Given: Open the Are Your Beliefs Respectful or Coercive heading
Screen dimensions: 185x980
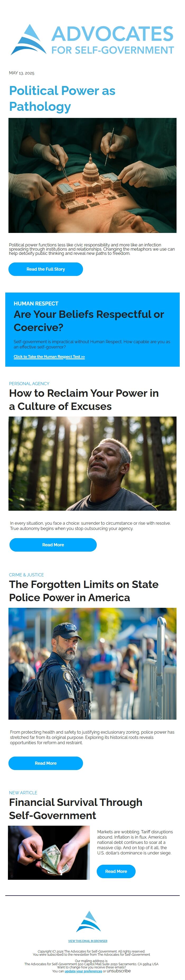Looking at the screenshot, I should [x=89, y=321].
